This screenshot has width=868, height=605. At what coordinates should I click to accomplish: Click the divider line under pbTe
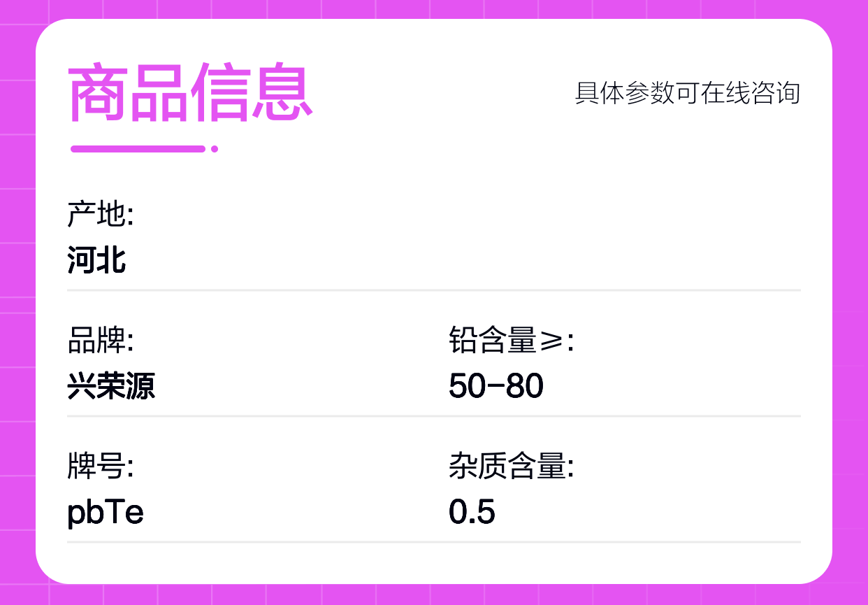click(x=433, y=541)
